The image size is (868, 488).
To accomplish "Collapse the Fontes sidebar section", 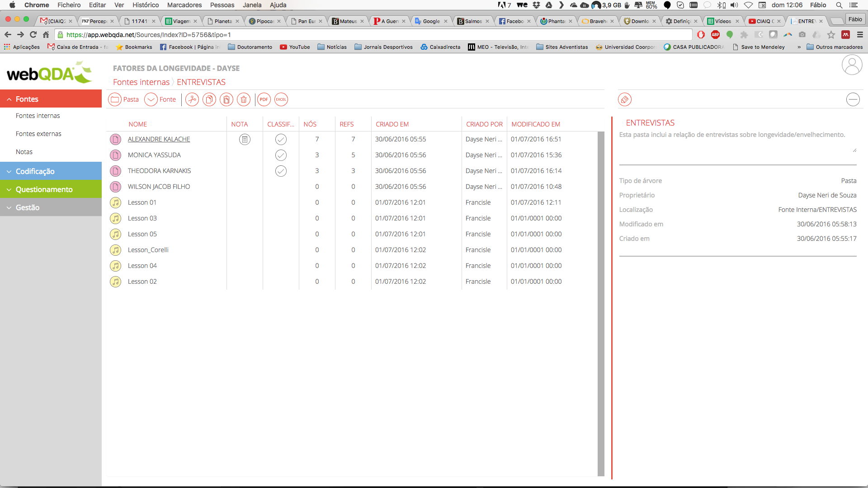I will (x=51, y=99).
